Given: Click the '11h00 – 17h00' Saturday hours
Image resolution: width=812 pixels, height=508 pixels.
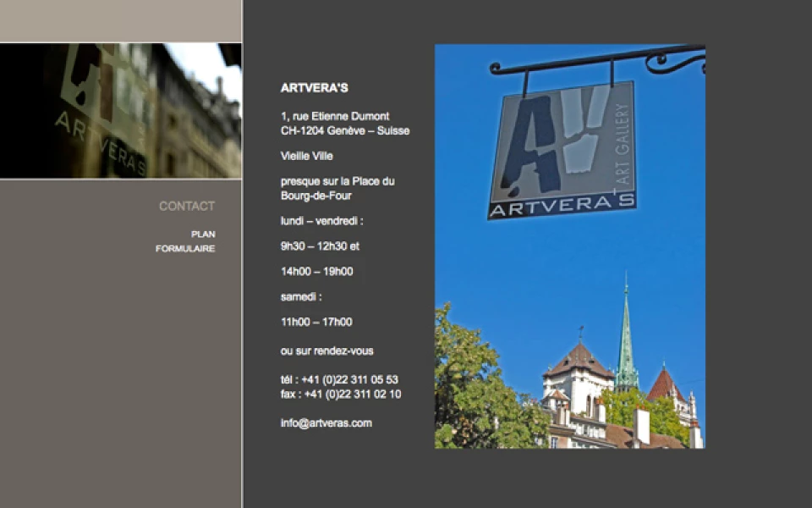Looking at the screenshot, I should point(316,322).
